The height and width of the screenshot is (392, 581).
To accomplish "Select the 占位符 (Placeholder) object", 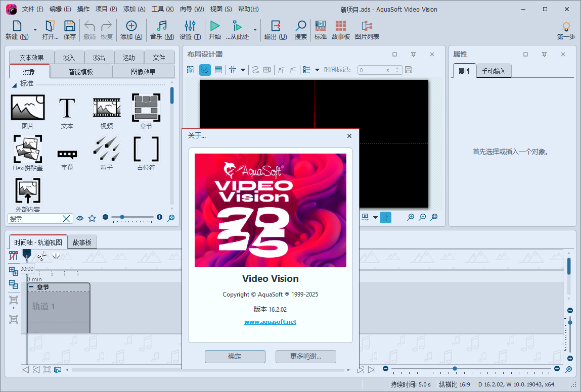I will point(146,153).
